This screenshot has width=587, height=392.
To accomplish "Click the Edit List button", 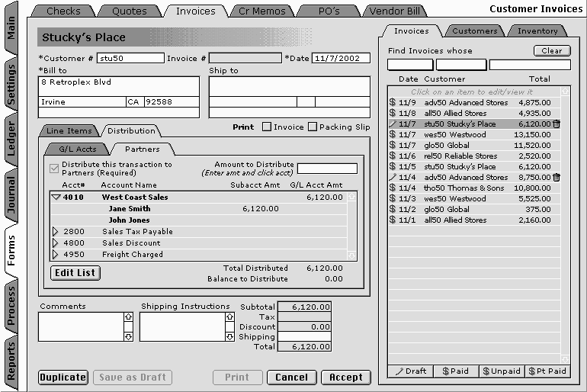I will pyautogui.click(x=75, y=273).
